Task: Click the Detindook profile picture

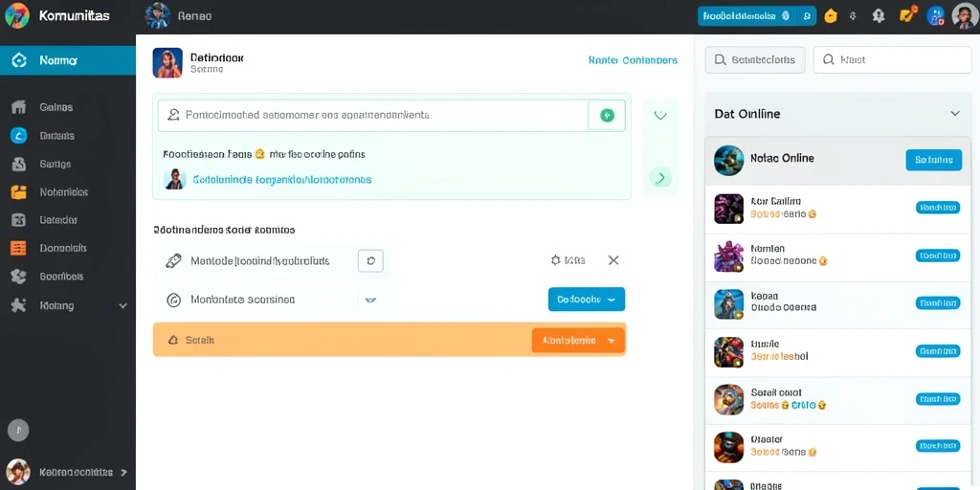Action: (167, 62)
